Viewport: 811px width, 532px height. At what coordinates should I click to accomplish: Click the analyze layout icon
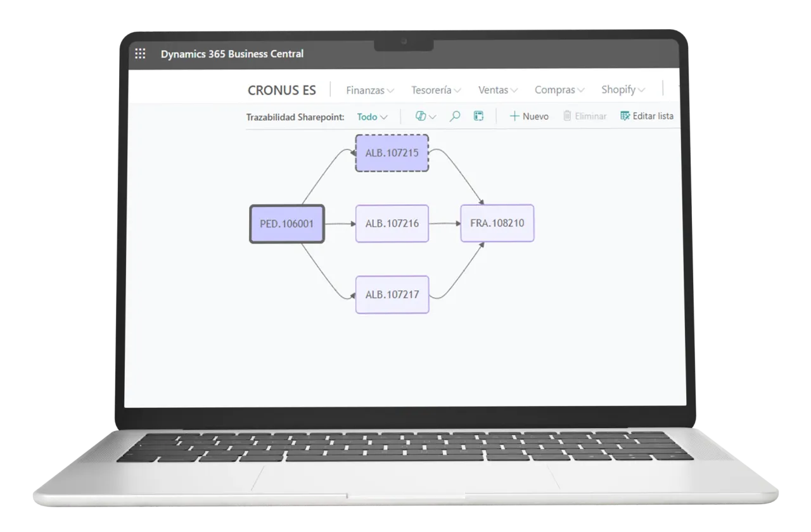coord(478,117)
